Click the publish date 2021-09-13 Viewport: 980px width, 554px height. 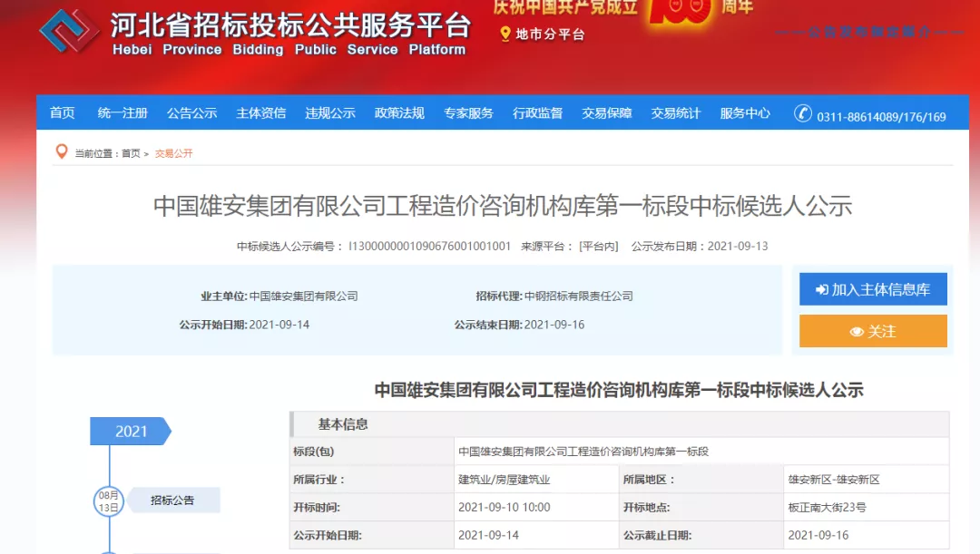point(738,246)
